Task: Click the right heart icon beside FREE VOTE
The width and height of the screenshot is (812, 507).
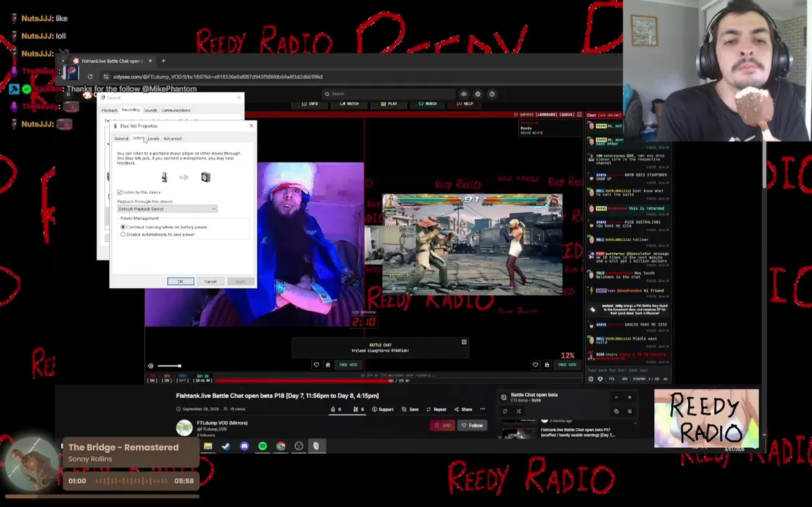Action: point(535,365)
